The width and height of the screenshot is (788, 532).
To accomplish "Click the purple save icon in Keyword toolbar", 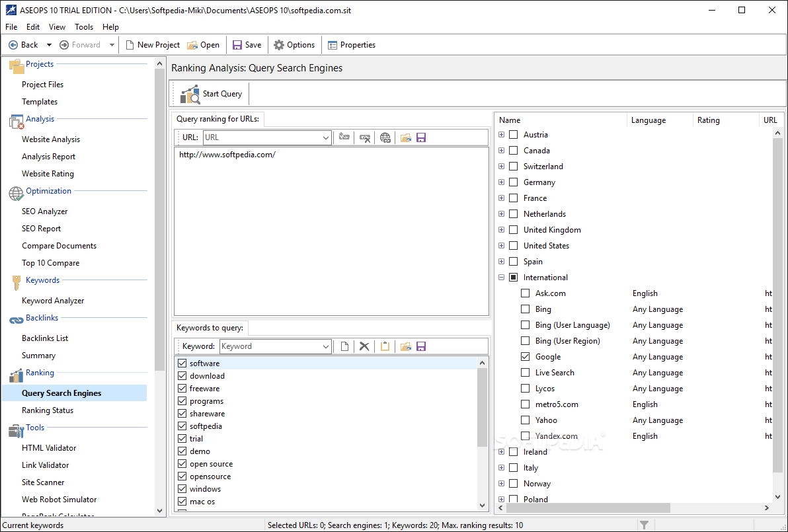I will 421,346.
